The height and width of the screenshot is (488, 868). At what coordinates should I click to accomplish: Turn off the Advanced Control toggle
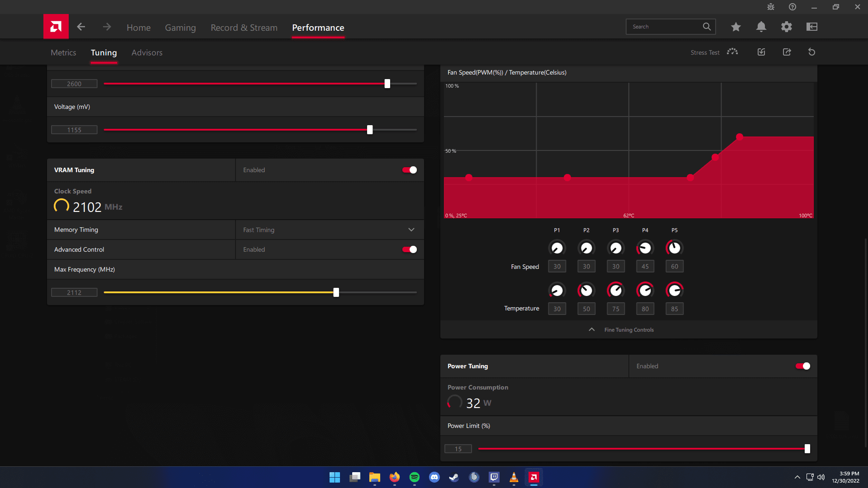tap(410, 249)
